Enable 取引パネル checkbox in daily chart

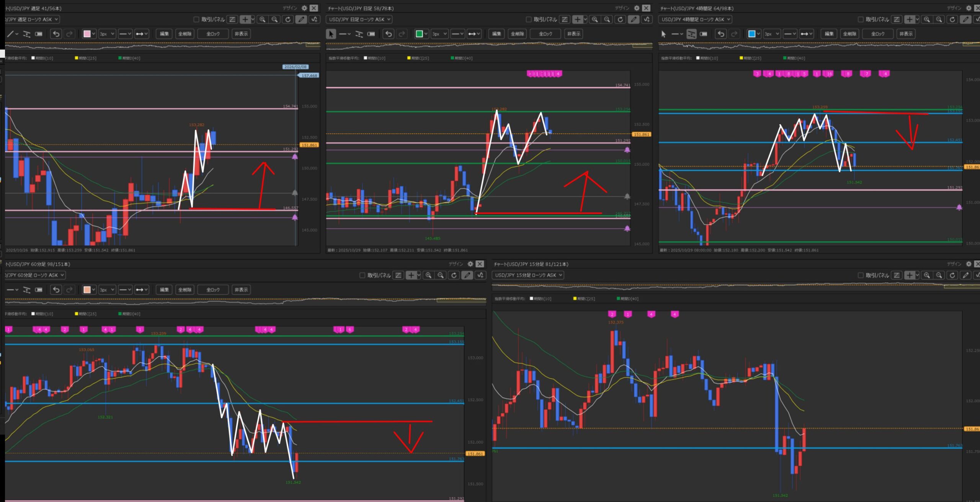tap(529, 19)
